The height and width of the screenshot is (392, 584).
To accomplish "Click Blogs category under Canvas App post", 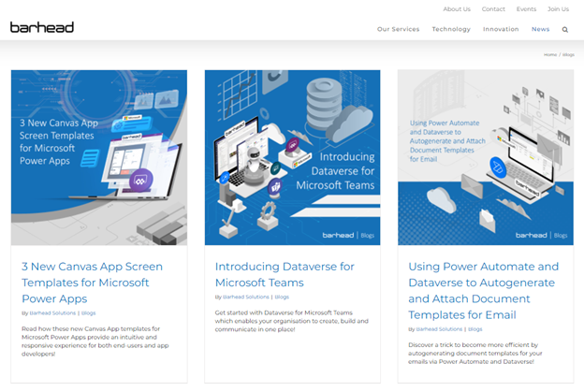I will (88, 313).
